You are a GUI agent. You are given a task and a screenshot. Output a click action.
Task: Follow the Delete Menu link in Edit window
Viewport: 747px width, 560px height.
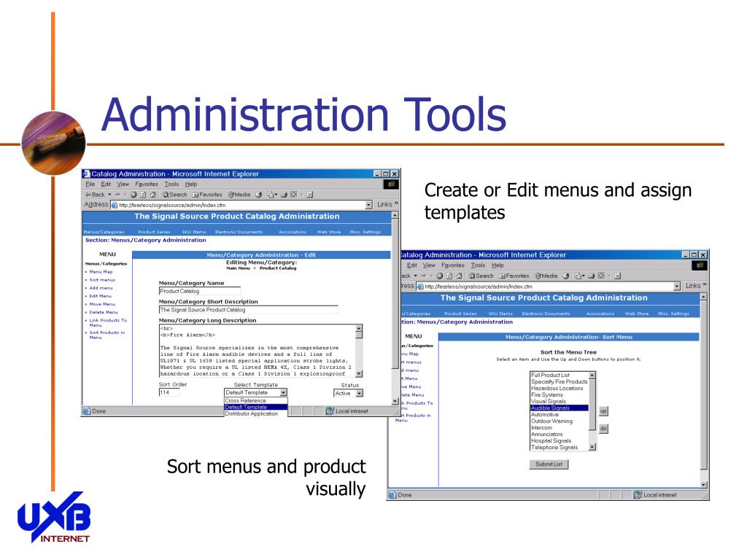(104, 312)
